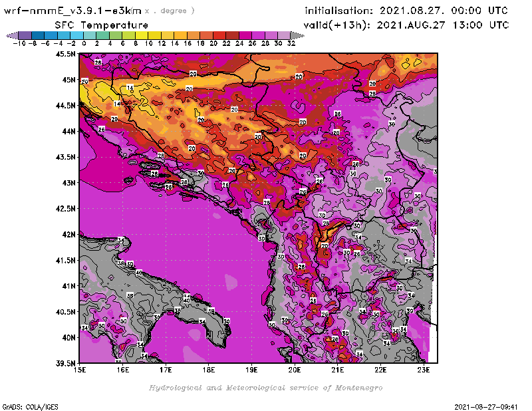The image size is (532, 411).
Task: Click the red legend swatch between 20 and 22
Action: 219,35
